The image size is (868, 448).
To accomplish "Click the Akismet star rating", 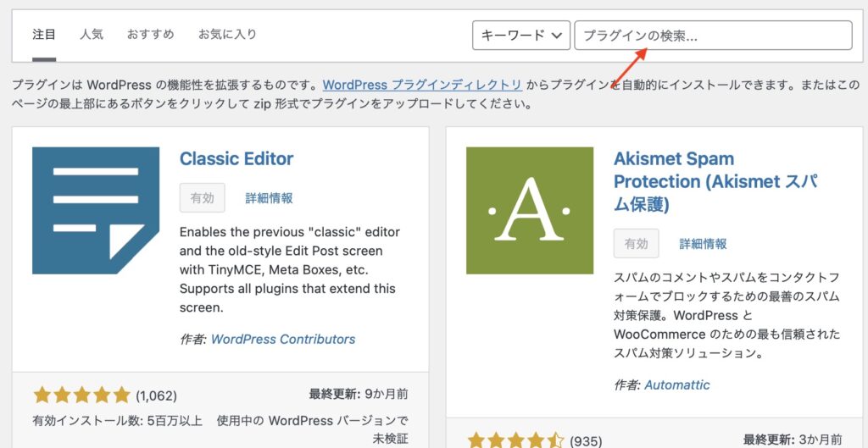I will point(516,441).
